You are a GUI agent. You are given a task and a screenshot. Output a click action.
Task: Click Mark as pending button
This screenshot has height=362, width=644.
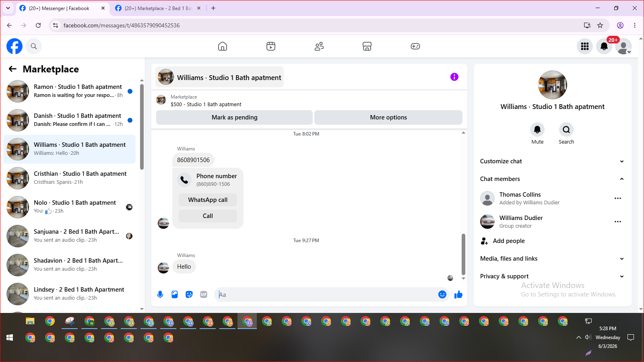(234, 117)
